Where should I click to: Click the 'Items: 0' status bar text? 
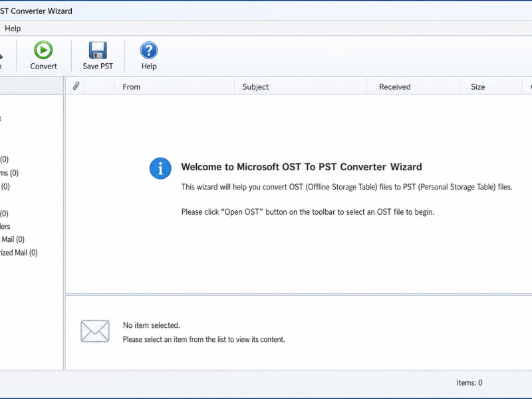coord(469,383)
